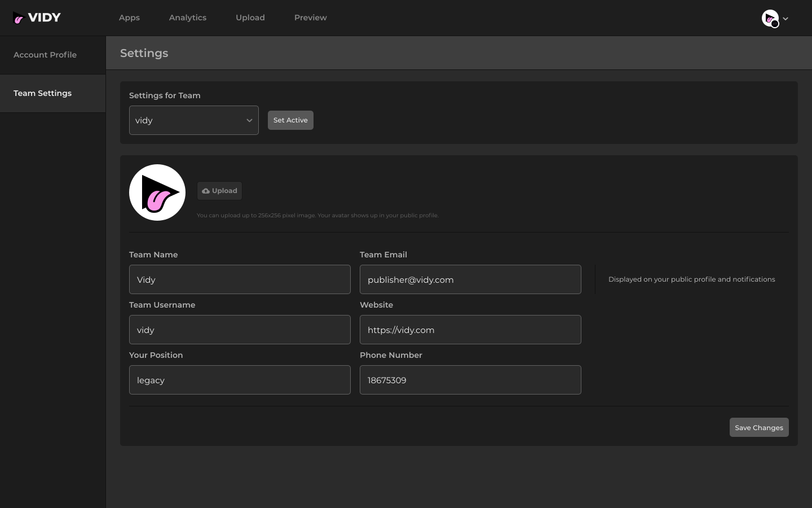This screenshot has height=508, width=812.
Task: Click the 'Your Position' label
Action: coord(156,355)
